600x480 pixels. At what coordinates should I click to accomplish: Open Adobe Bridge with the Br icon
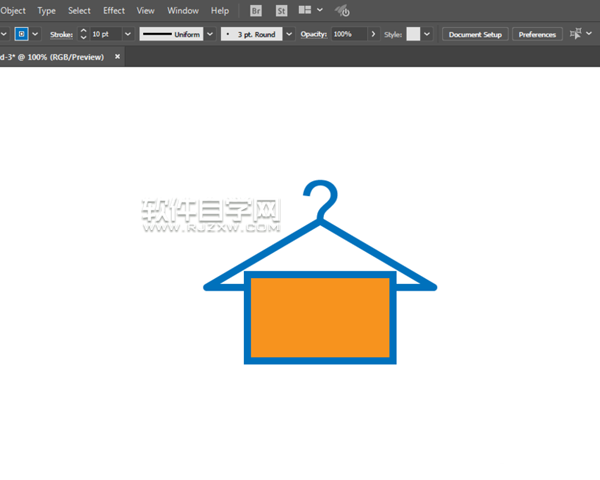(x=256, y=11)
